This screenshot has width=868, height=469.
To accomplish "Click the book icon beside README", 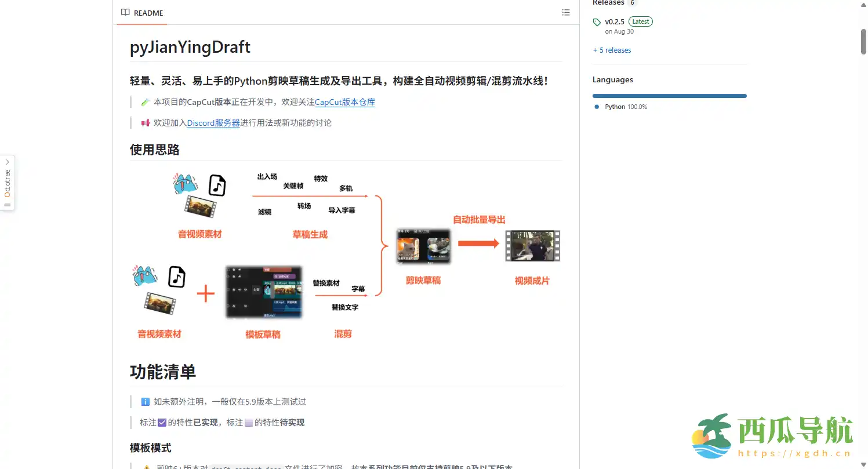I will tap(125, 13).
